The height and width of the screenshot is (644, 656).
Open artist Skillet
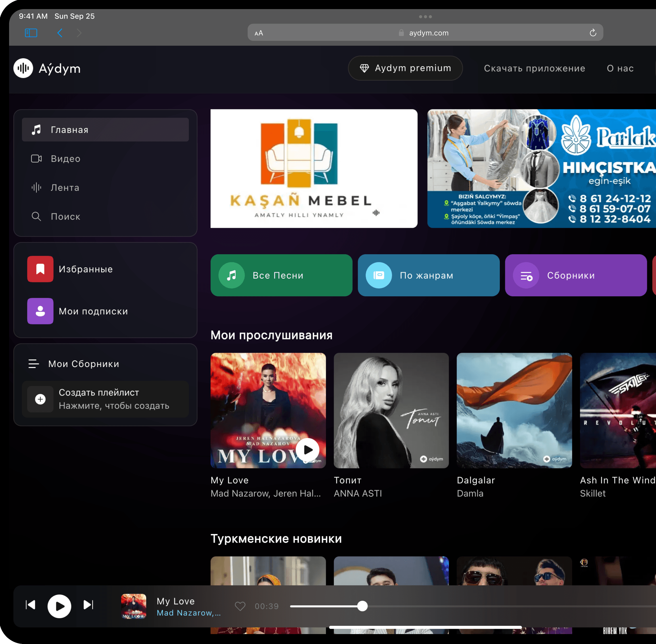(x=593, y=493)
